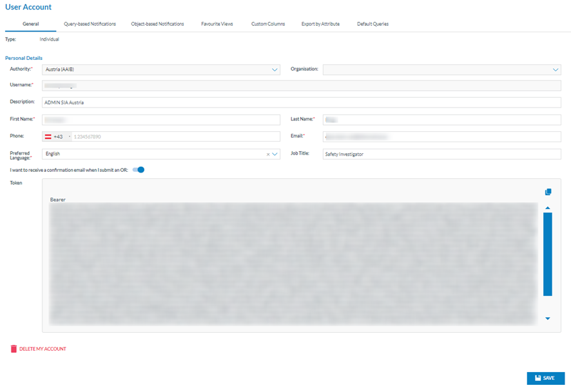
Task: Switch to Query-based Notifications tab
Action: coord(90,24)
